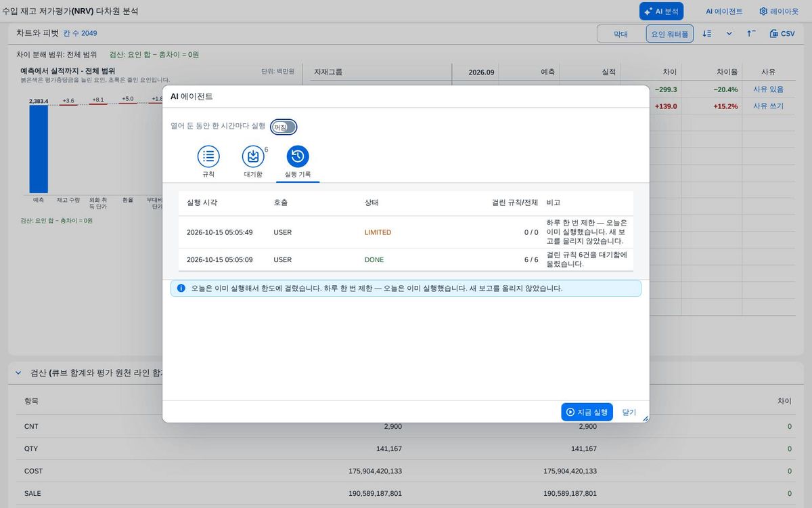Click the 0 / 0 rules count

pos(531,232)
